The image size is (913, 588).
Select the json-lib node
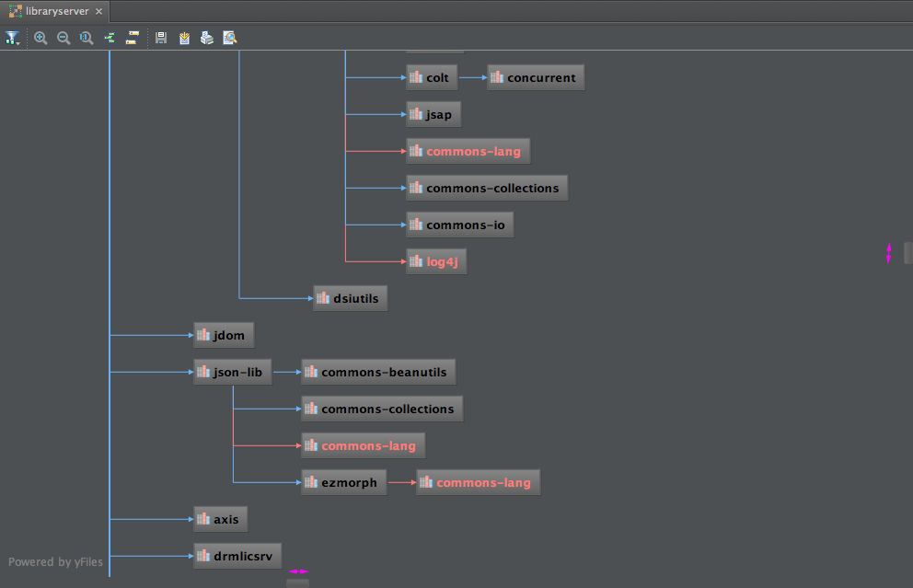pyautogui.click(x=232, y=372)
